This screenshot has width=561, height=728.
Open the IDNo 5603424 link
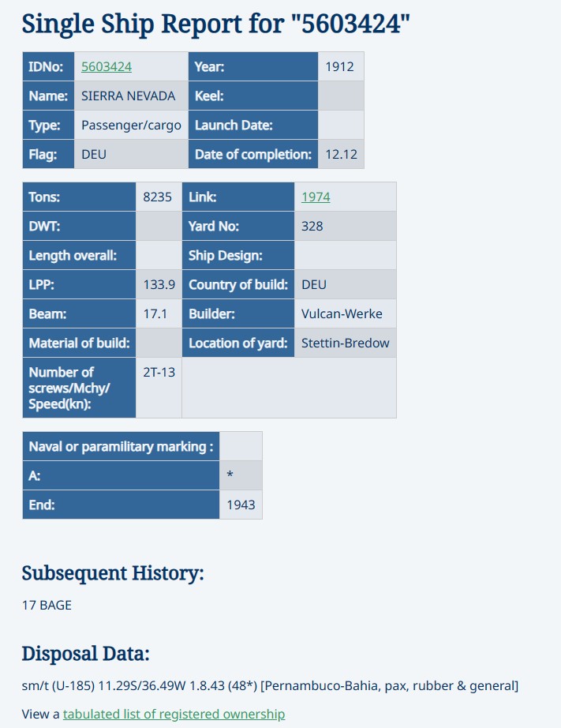[x=107, y=67]
